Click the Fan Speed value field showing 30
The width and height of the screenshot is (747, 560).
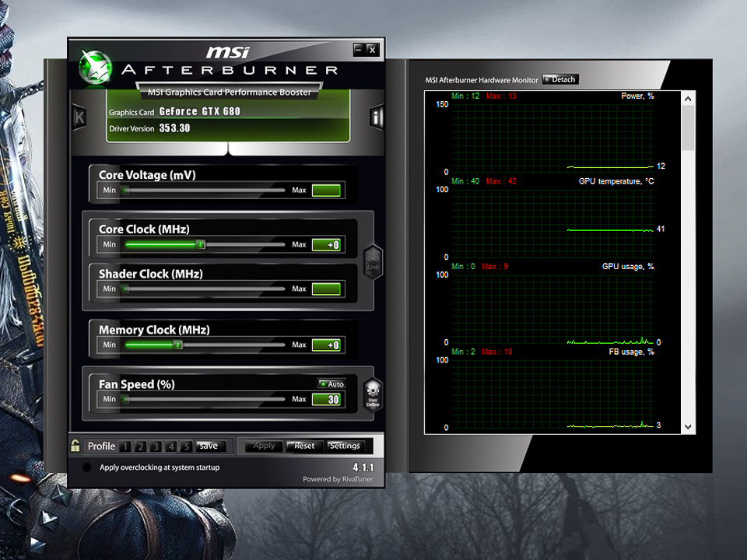[326, 400]
